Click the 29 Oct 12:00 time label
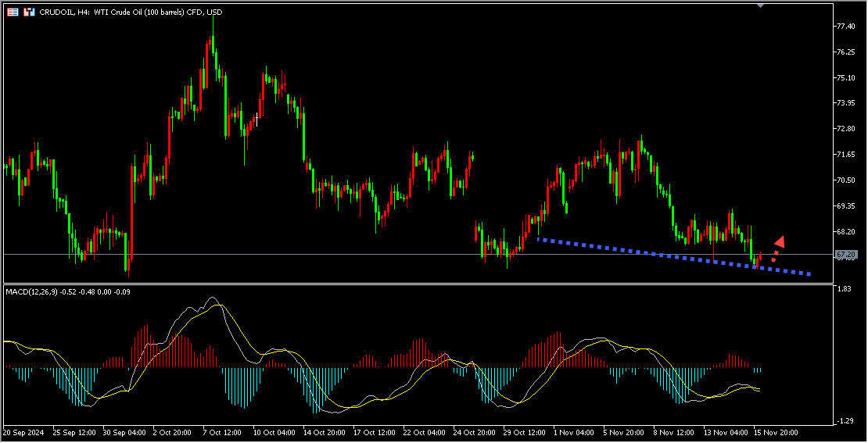 point(525,431)
